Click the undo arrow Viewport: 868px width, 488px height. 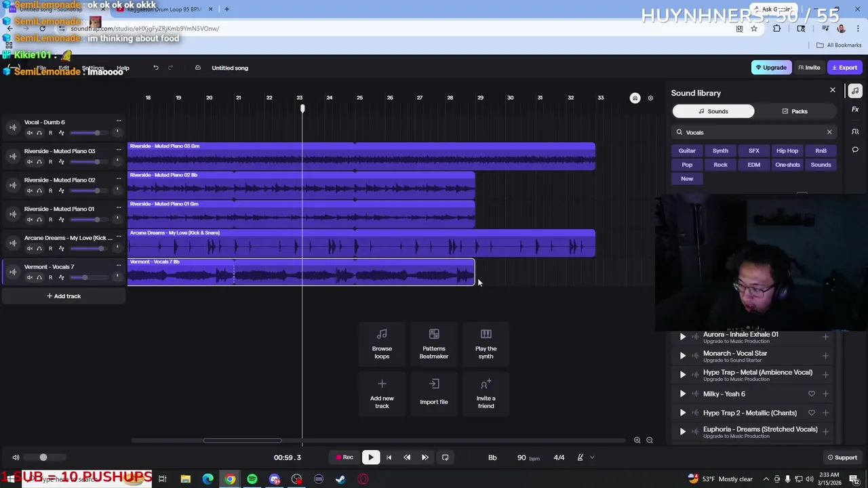point(155,68)
